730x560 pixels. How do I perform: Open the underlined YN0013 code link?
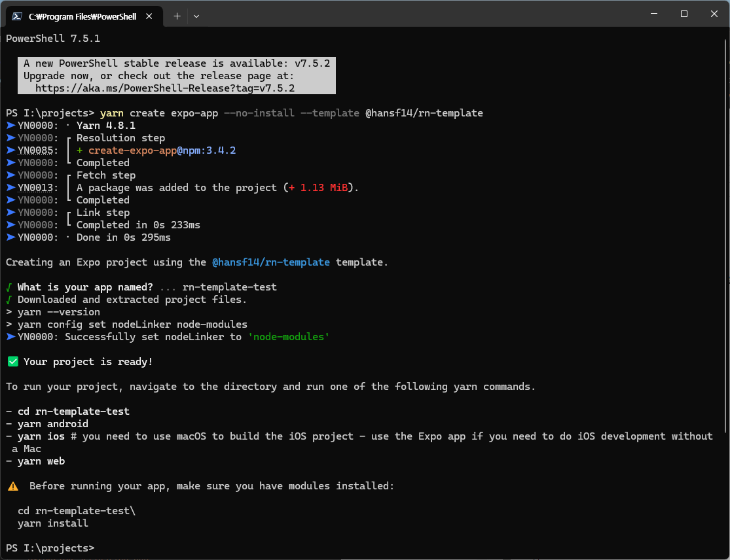point(38,188)
